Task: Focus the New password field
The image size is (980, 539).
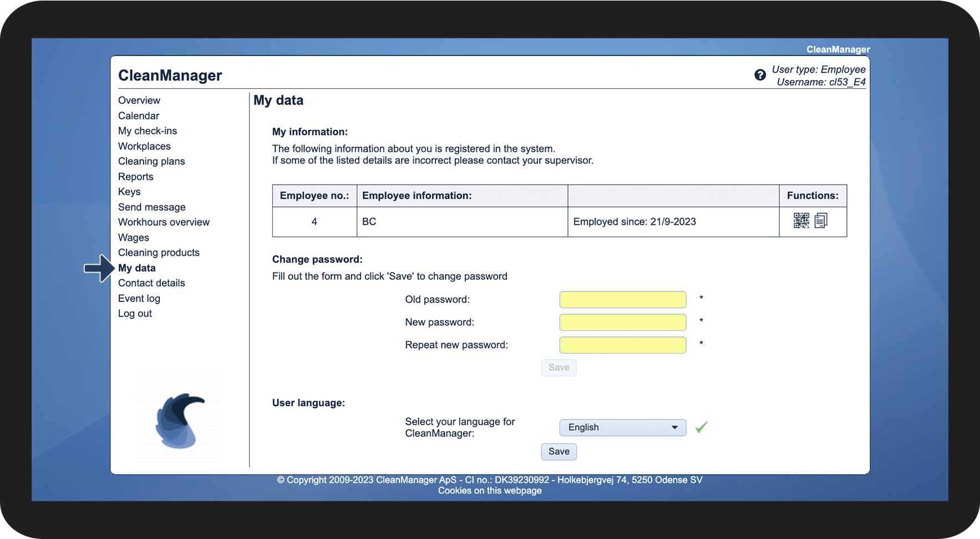Action: [622, 323]
